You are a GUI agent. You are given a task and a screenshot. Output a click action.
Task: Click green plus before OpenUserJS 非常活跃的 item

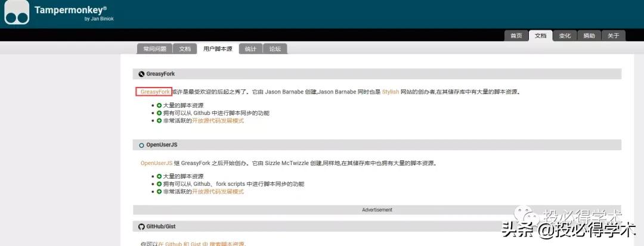pos(159,191)
